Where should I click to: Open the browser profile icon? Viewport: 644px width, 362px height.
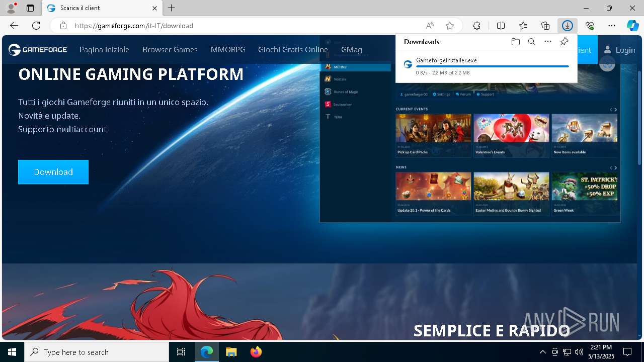click(x=11, y=8)
